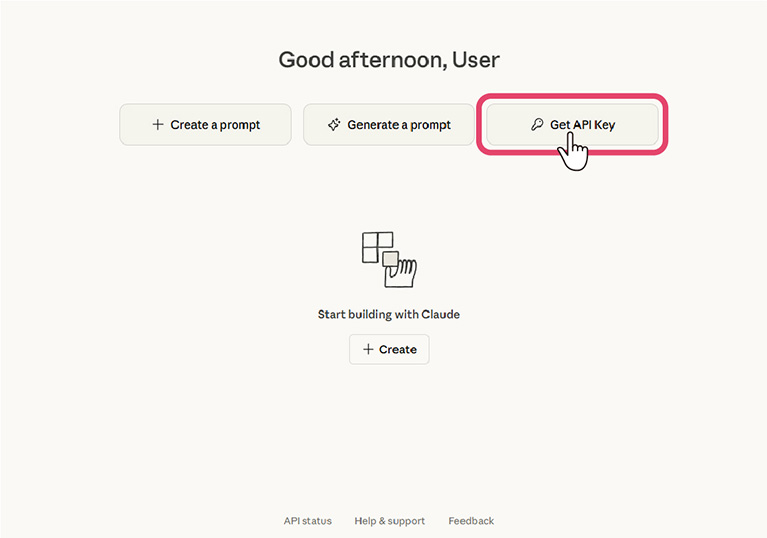Open the Feedback link in the footer

pos(471,521)
